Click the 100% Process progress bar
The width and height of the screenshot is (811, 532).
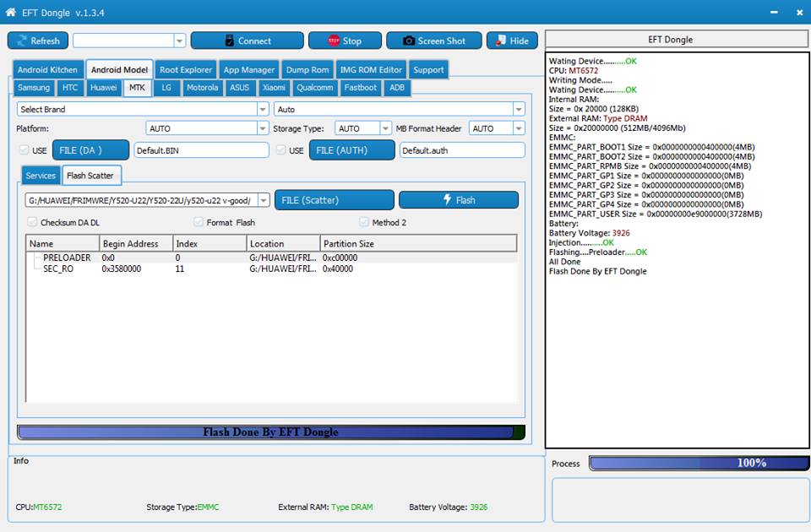[x=699, y=463]
